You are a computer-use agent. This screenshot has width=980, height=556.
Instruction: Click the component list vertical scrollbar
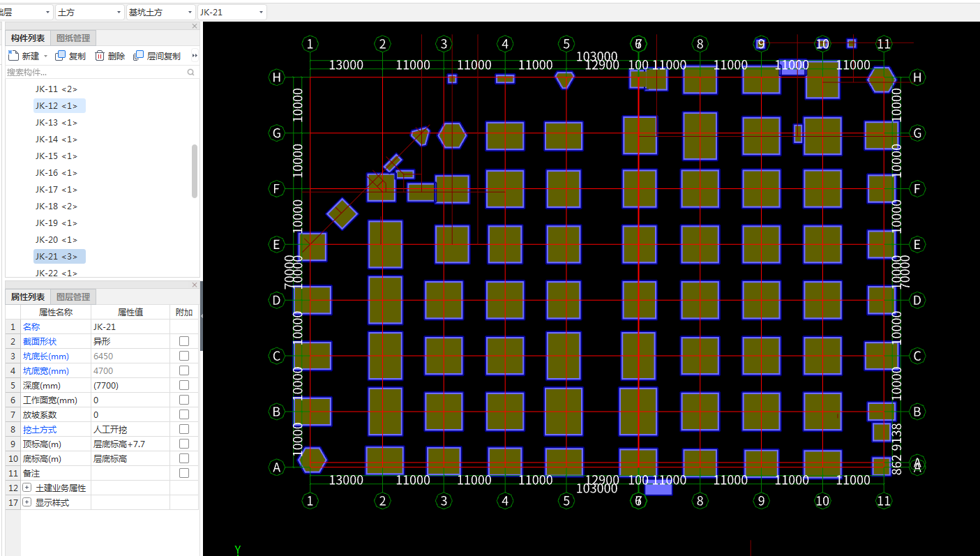(x=195, y=172)
